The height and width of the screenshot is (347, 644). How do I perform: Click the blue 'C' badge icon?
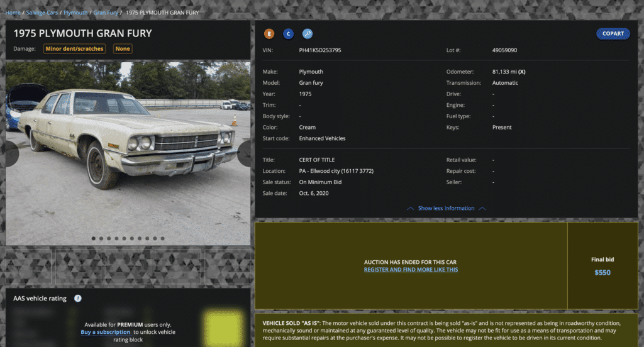click(x=289, y=34)
